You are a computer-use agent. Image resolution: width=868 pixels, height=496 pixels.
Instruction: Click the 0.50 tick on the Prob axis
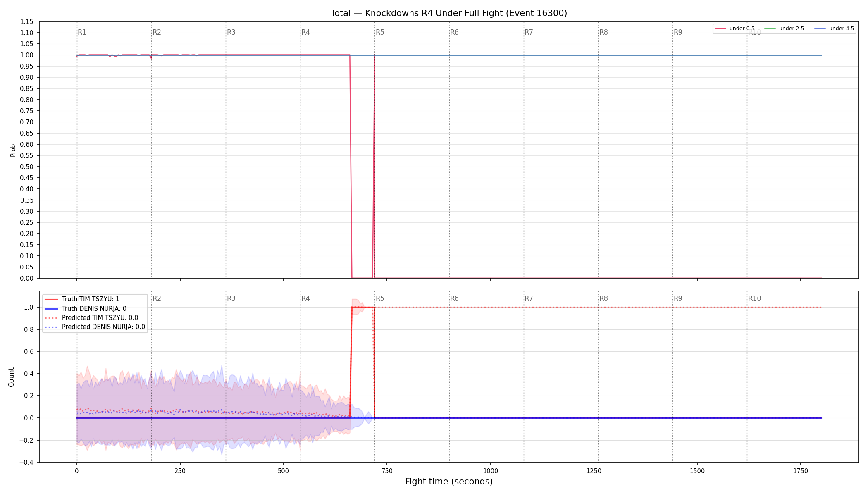pyautogui.click(x=27, y=167)
